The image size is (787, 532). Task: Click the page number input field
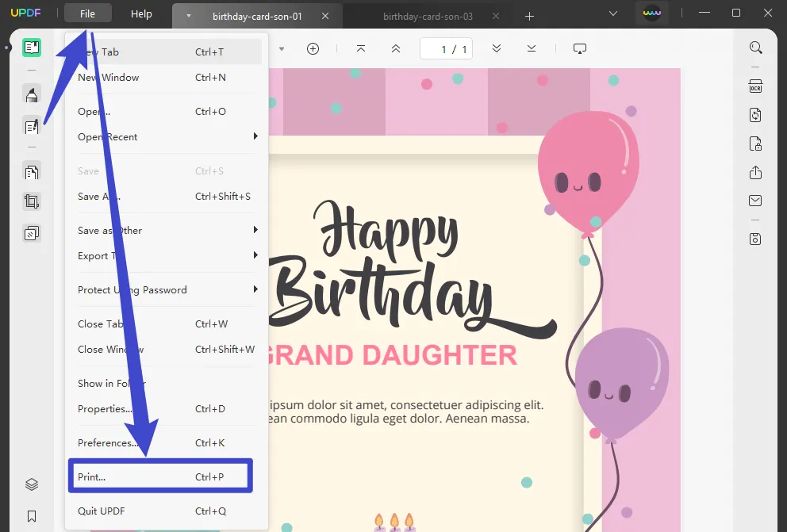[446, 48]
